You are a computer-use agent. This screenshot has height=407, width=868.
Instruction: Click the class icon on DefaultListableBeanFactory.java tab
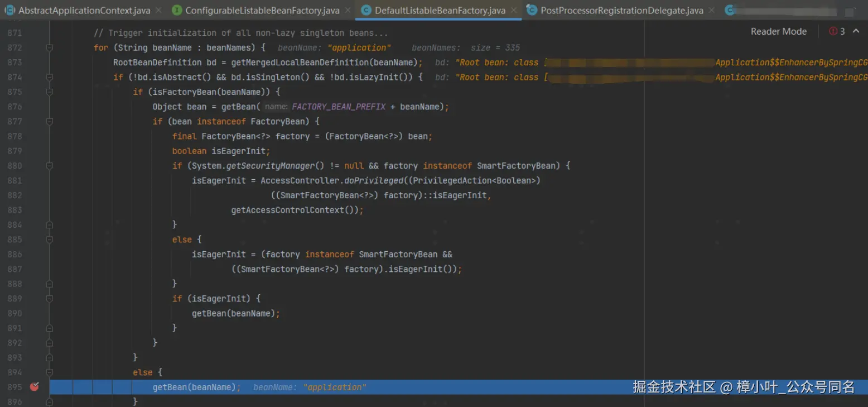tap(366, 10)
